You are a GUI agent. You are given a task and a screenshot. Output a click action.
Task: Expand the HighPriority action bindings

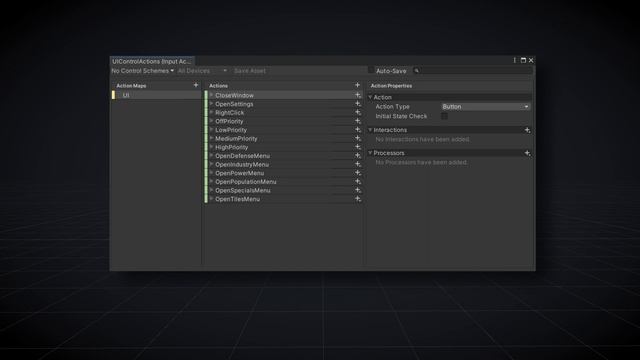(x=211, y=147)
